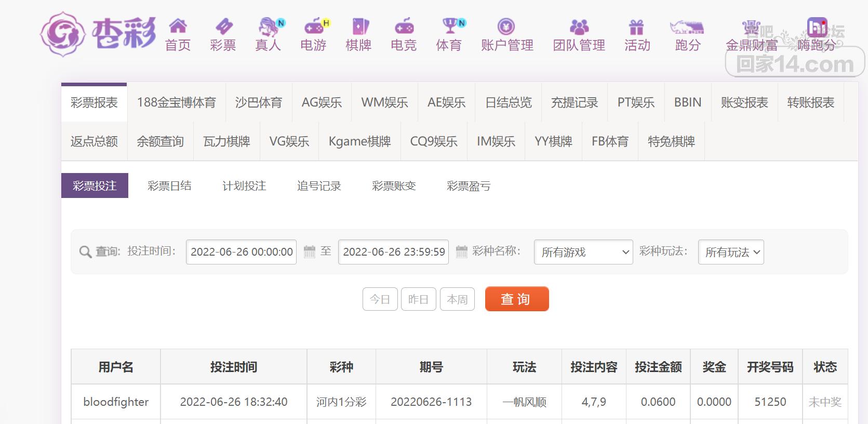868x424 pixels.
Task: Select the IM娱乐 tab
Action: coord(496,141)
